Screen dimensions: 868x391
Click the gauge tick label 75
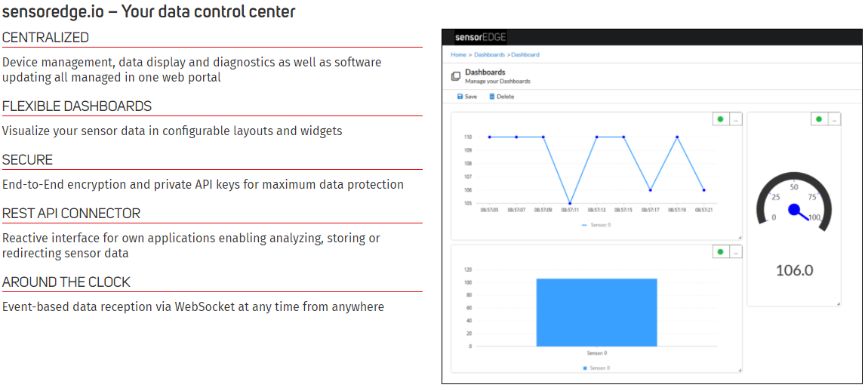813,197
